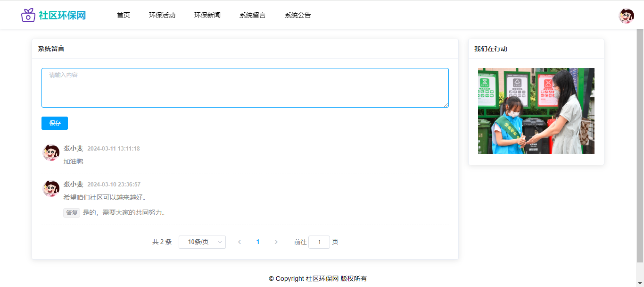This screenshot has width=644, height=287.
Task: Open the 首页 menu item
Action: tap(124, 15)
